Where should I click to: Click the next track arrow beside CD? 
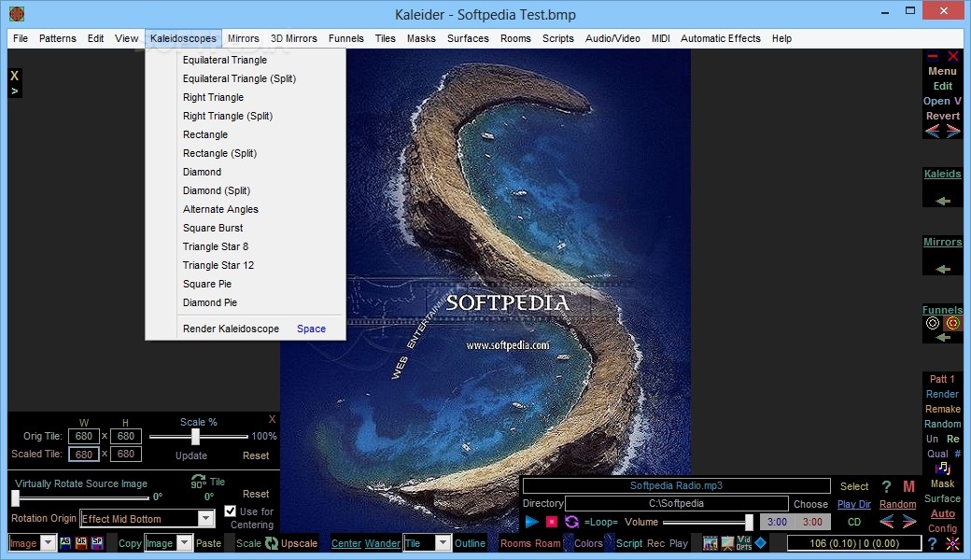pyautogui.click(x=909, y=522)
